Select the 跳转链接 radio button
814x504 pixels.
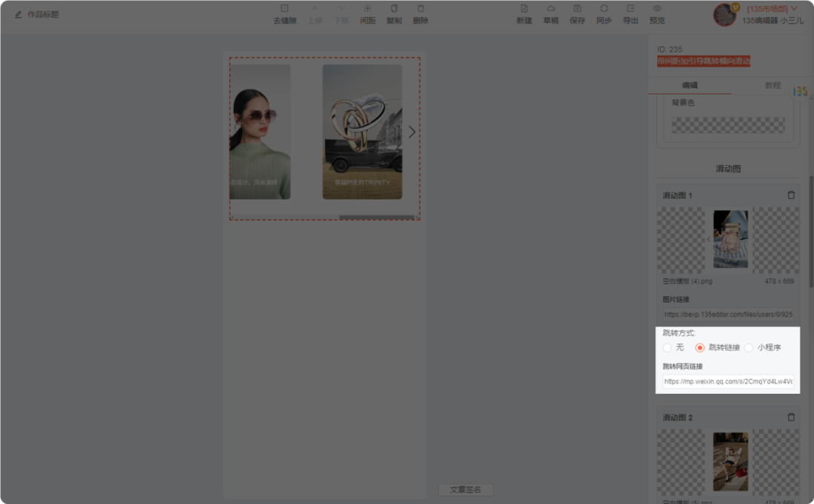(699, 348)
